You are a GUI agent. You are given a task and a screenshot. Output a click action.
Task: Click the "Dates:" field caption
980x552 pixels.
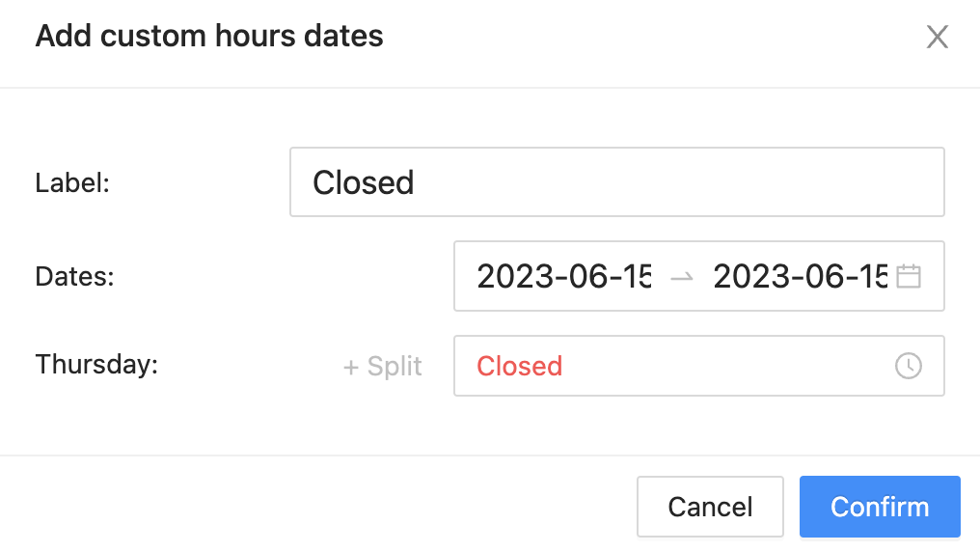click(x=75, y=276)
